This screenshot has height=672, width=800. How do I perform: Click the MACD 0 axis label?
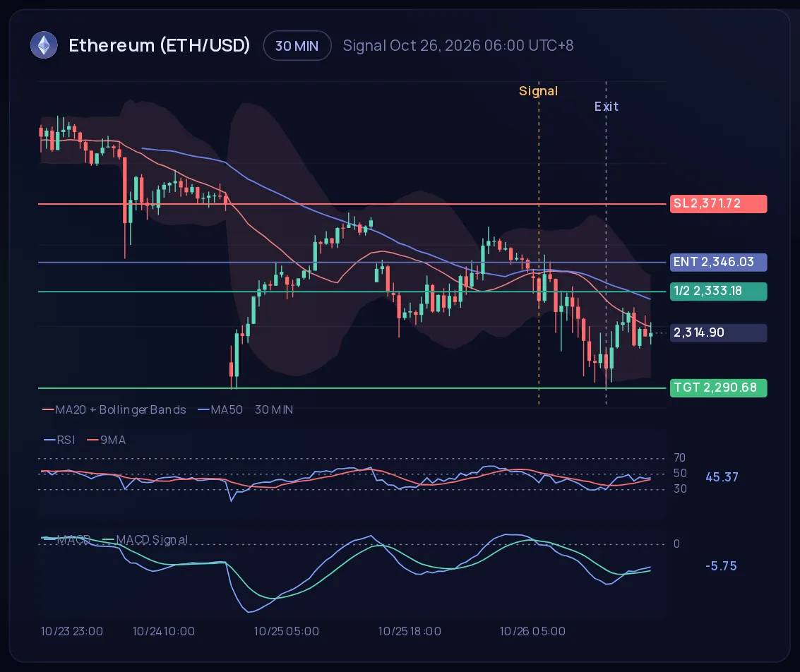(x=676, y=544)
